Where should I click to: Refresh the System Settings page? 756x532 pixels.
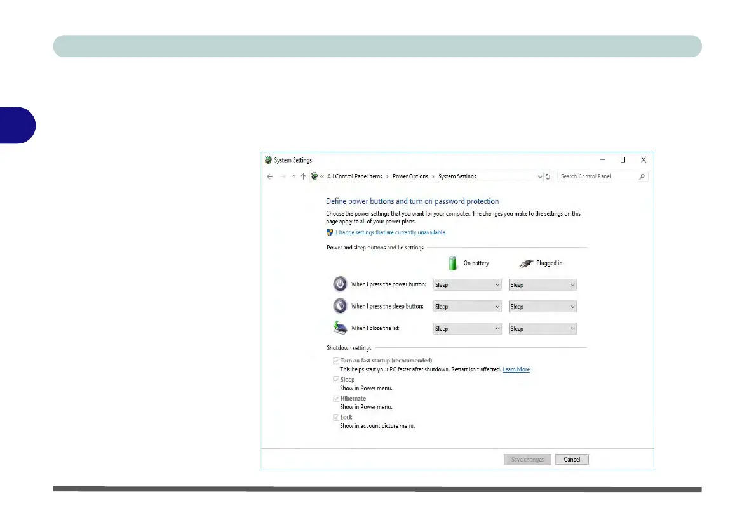pos(548,177)
